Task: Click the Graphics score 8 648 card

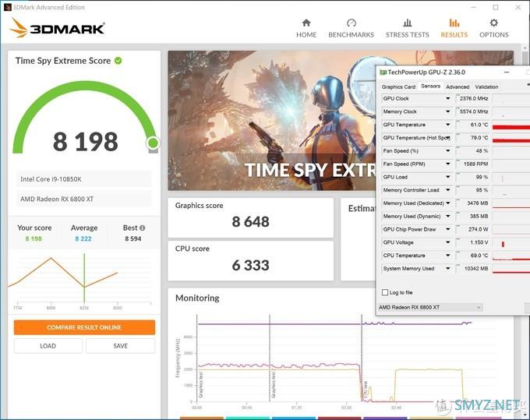Action: click(x=250, y=217)
